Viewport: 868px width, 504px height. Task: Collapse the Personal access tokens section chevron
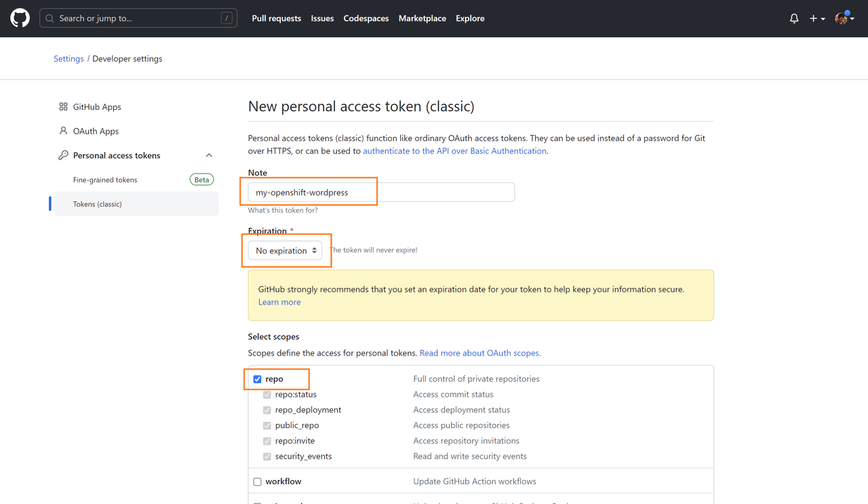tap(209, 155)
